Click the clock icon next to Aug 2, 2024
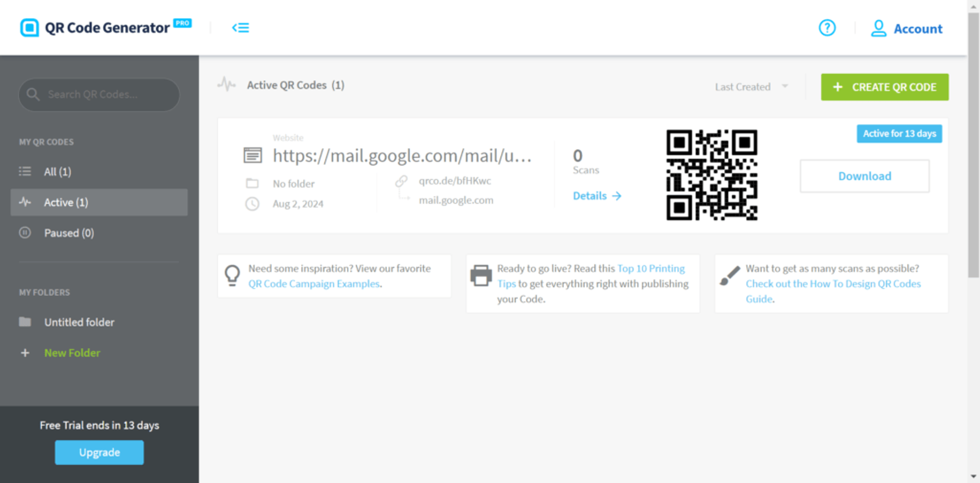Image resolution: width=980 pixels, height=483 pixels. [x=252, y=204]
